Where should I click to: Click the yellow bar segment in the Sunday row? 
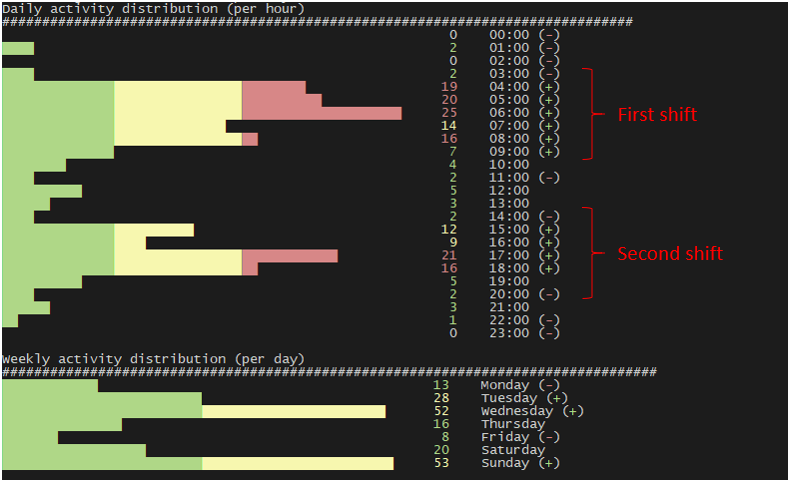tap(297, 463)
